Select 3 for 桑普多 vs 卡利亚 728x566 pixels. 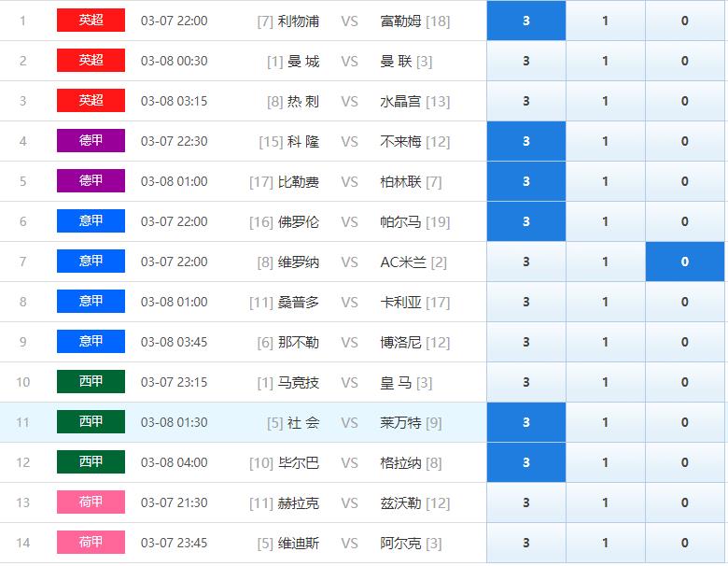[x=526, y=302]
